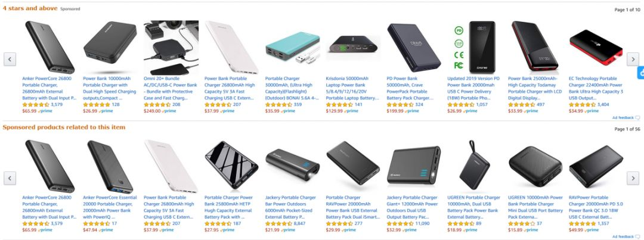Click the next arrow in 4 stars carousel
Screen dimensions: 644x240
pos(633,59)
